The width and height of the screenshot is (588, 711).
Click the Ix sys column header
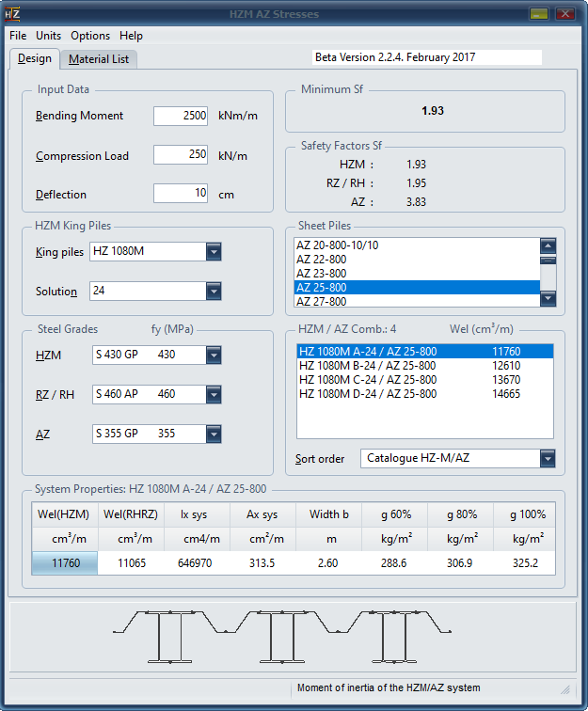(x=197, y=514)
